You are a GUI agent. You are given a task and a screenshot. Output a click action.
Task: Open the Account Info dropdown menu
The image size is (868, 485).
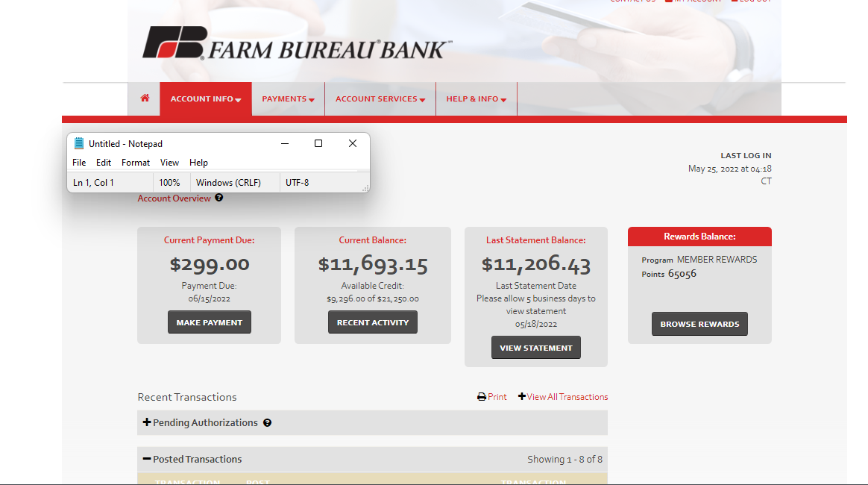pos(206,99)
